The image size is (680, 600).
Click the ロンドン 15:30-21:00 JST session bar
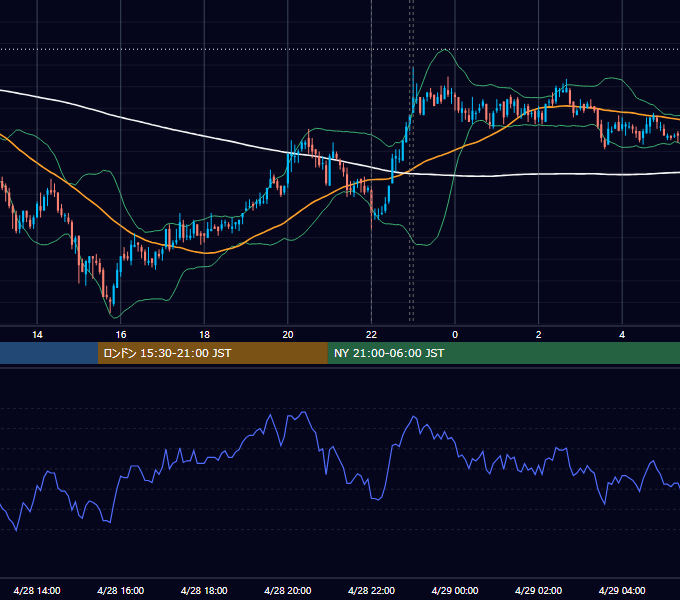click(x=212, y=353)
